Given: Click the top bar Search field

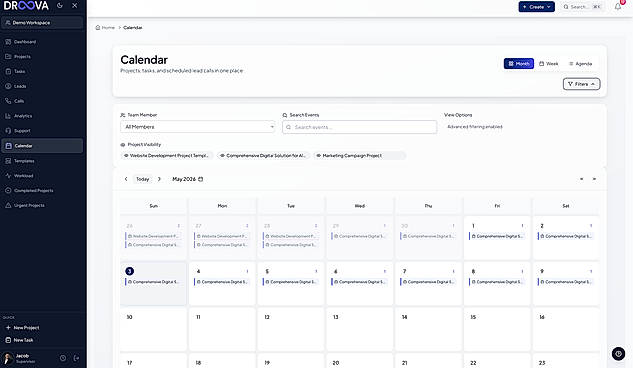Looking at the screenshot, I should [582, 7].
